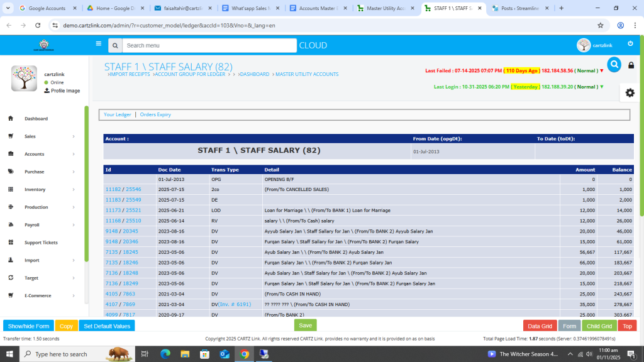Open settings gear icon on right
This screenshot has width=644, height=362.
coord(630,92)
